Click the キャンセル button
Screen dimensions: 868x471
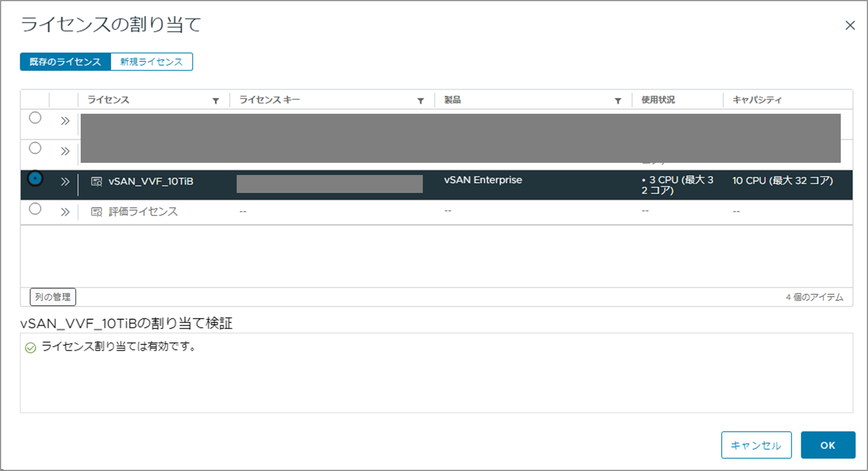[756, 445]
